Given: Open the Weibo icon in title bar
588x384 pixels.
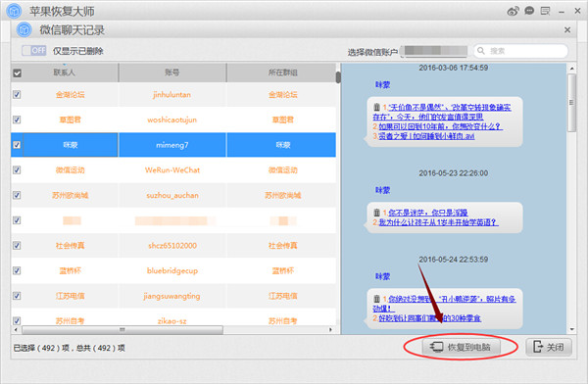Looking at the screenshot, I should [x=513, y=11].
